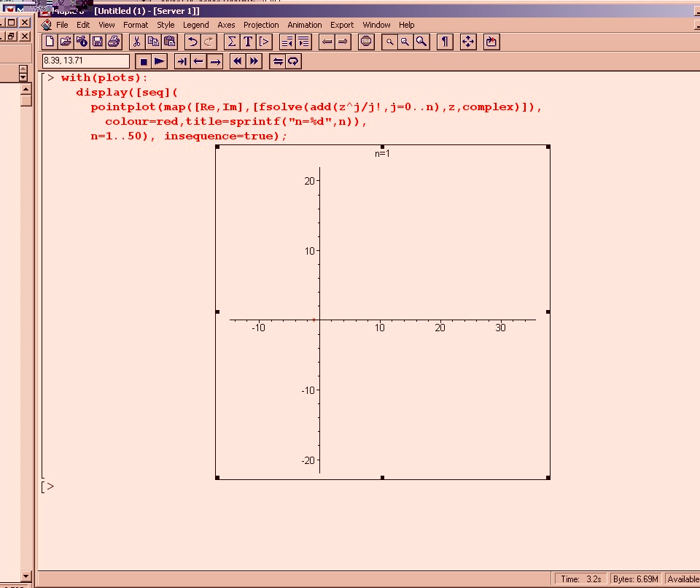Insert text with the T icon
This screenshot has width=700, height=588.
(x=248, y=42)
